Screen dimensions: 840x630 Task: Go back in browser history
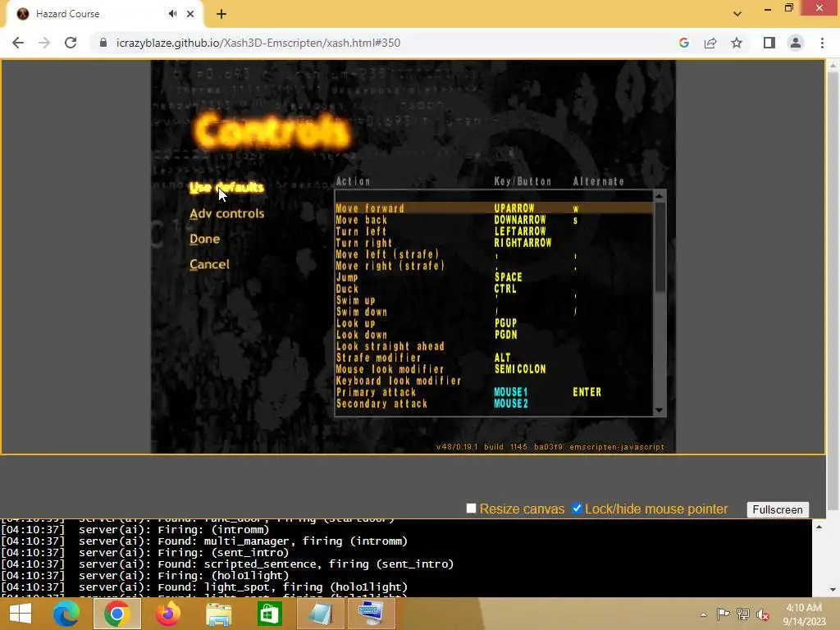[x=18, y=43]
